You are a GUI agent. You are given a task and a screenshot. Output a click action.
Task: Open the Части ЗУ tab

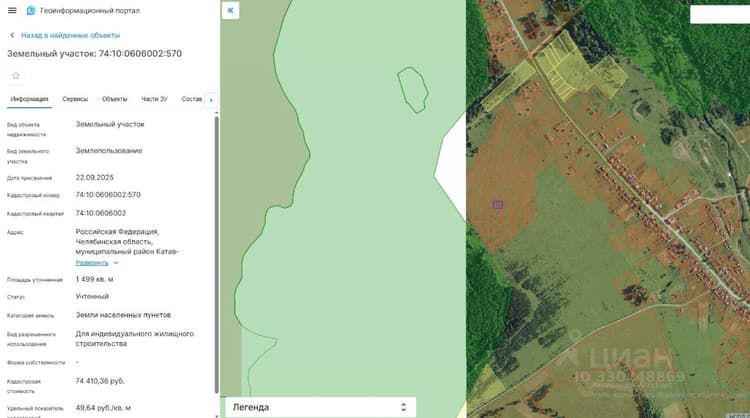click(154, 99)
